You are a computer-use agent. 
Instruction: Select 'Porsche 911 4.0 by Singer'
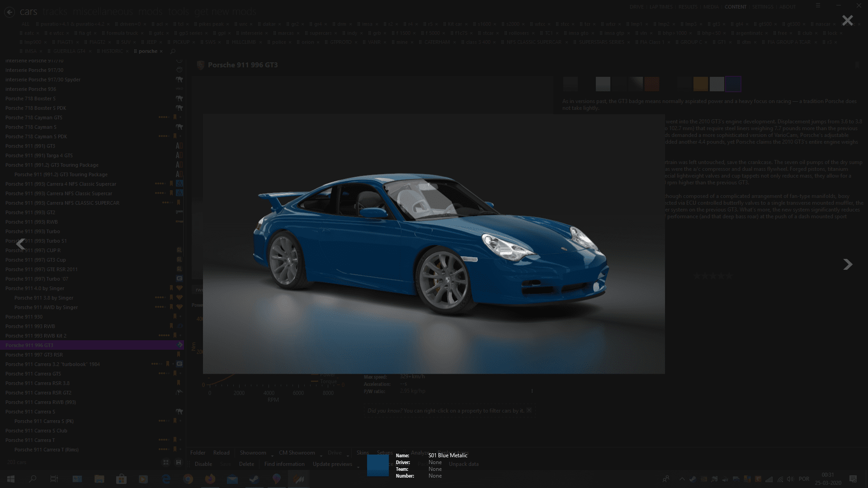(x=92, y=288)
